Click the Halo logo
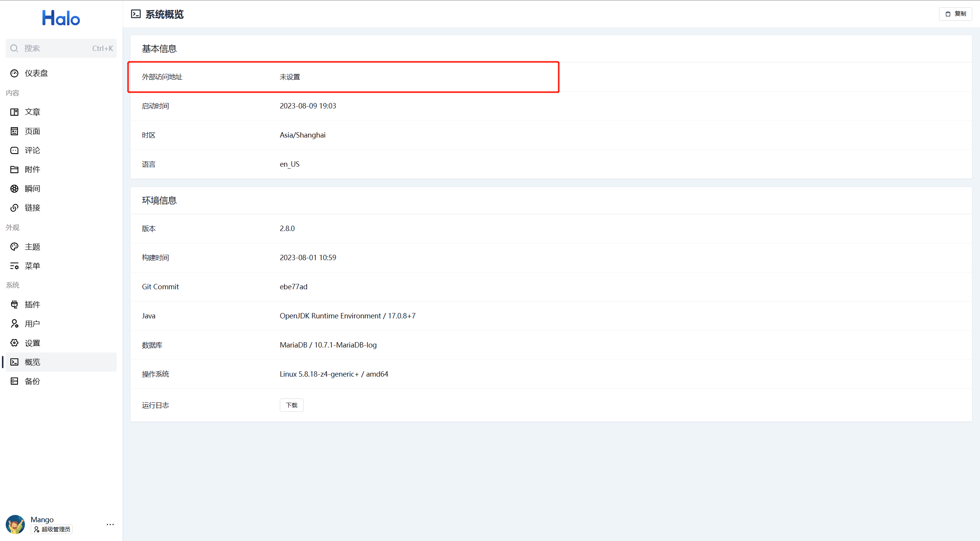 pos(61,18)
